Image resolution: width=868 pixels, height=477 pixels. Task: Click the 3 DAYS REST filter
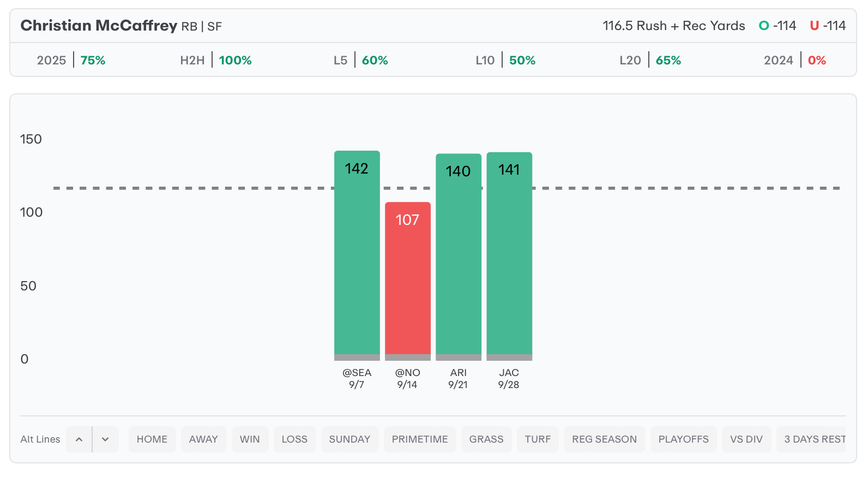tap(811, 439)
